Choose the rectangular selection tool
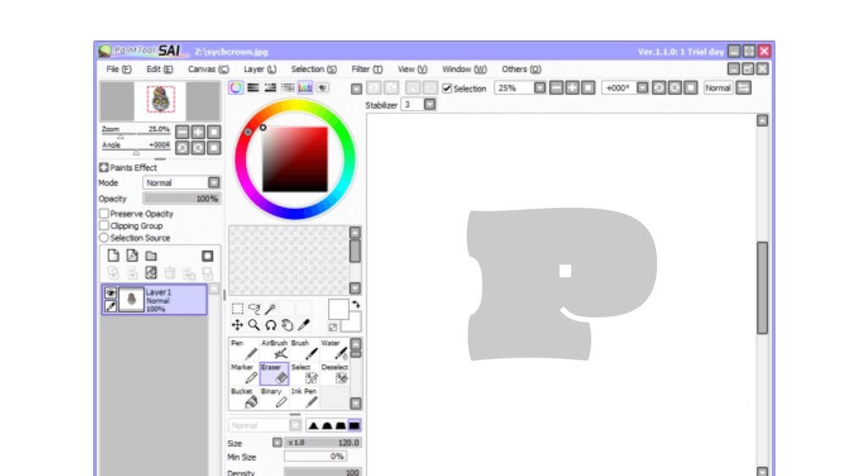The image size is (868, 476). click(x=237, y=309)
